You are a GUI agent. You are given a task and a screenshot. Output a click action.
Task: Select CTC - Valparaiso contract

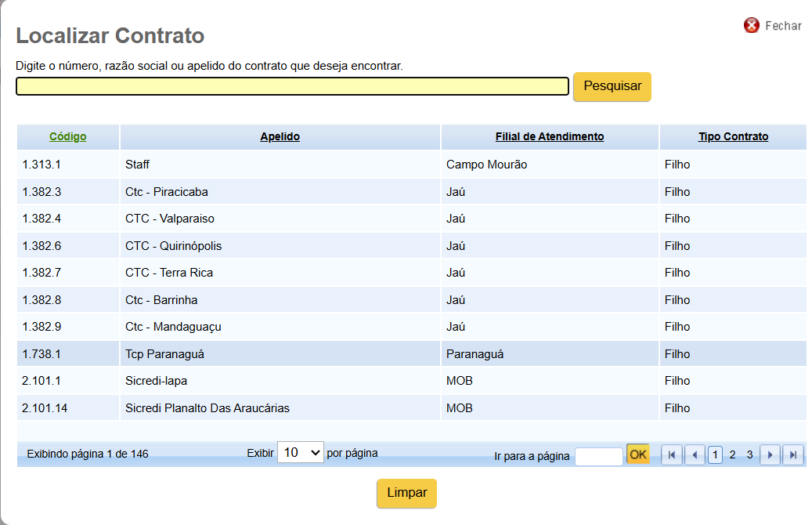click(170, 219)
